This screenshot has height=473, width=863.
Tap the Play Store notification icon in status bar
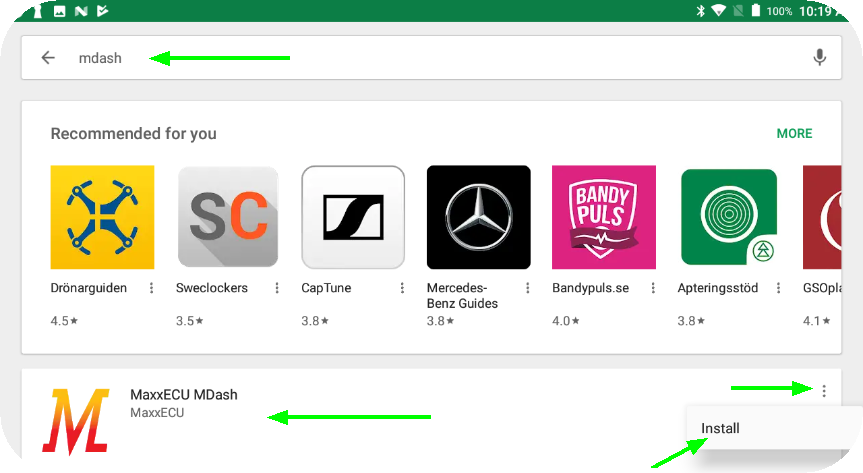point(102,10)
